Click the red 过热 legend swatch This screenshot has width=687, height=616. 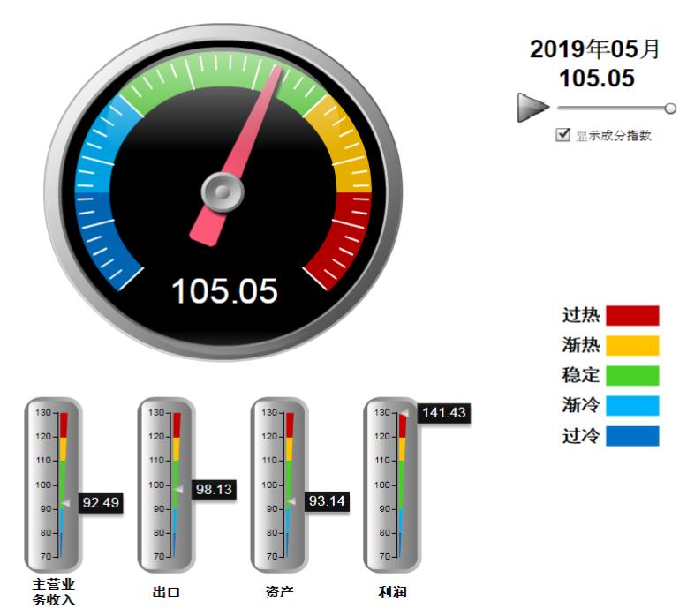(x=632, y=316)
